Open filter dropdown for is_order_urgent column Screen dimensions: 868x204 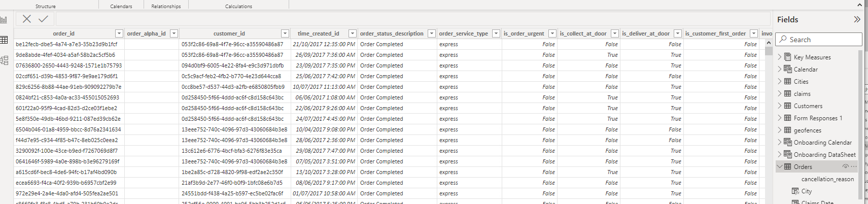(x=552, y=33)
